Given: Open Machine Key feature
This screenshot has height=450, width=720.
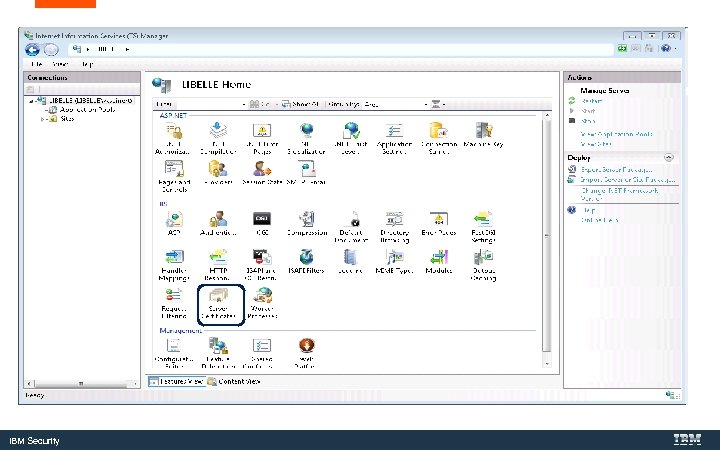Looking at the screenshot, I should [483, 135].
